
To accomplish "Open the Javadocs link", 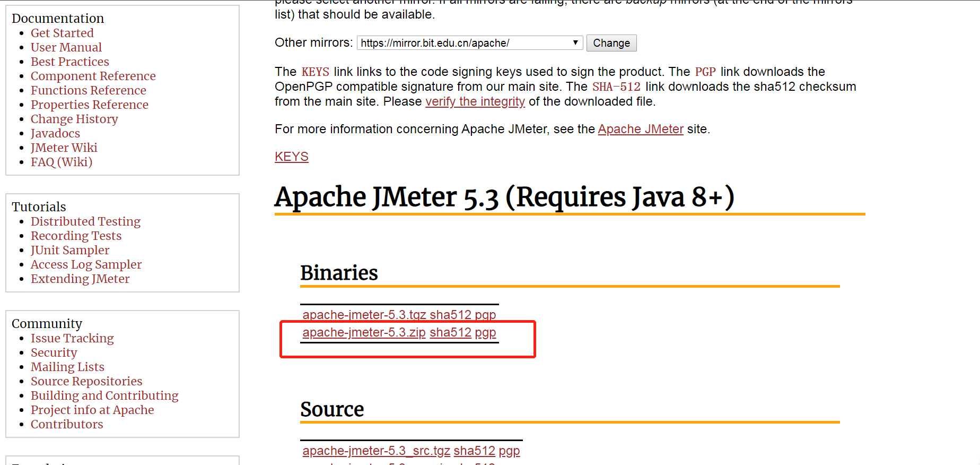I will click(55, 133).
